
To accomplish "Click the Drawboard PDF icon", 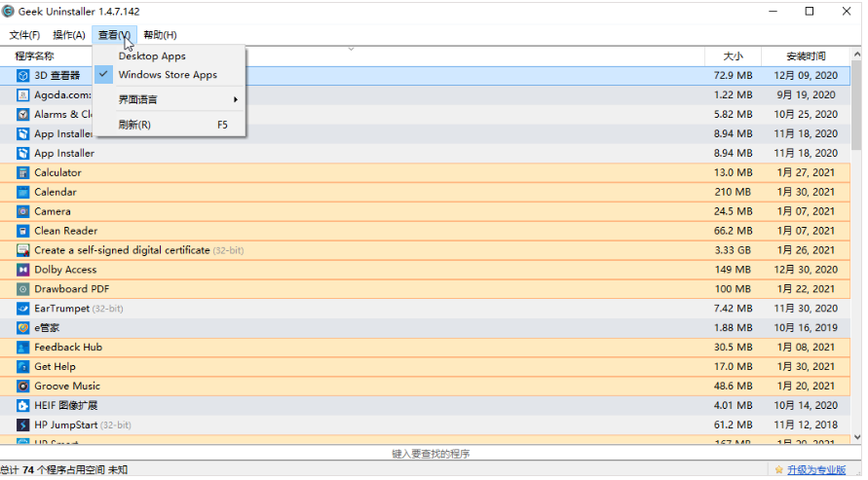I will click(23, 289).
